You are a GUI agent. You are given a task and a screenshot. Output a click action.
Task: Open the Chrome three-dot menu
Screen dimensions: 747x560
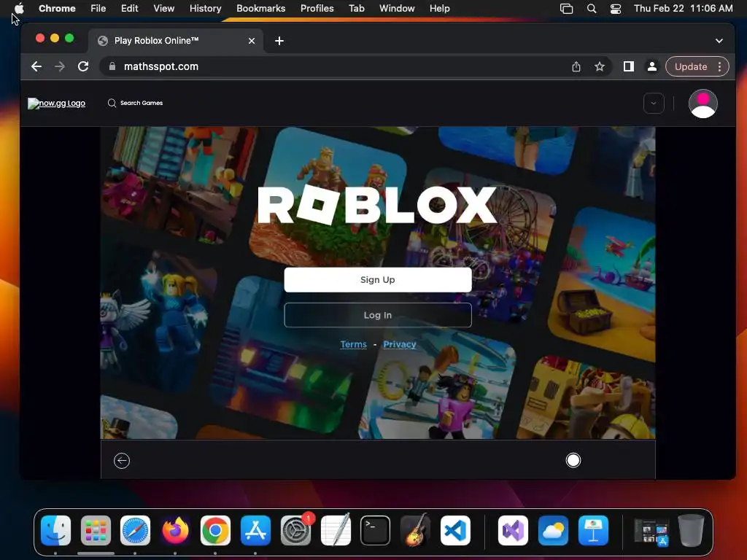coord(719,66)
